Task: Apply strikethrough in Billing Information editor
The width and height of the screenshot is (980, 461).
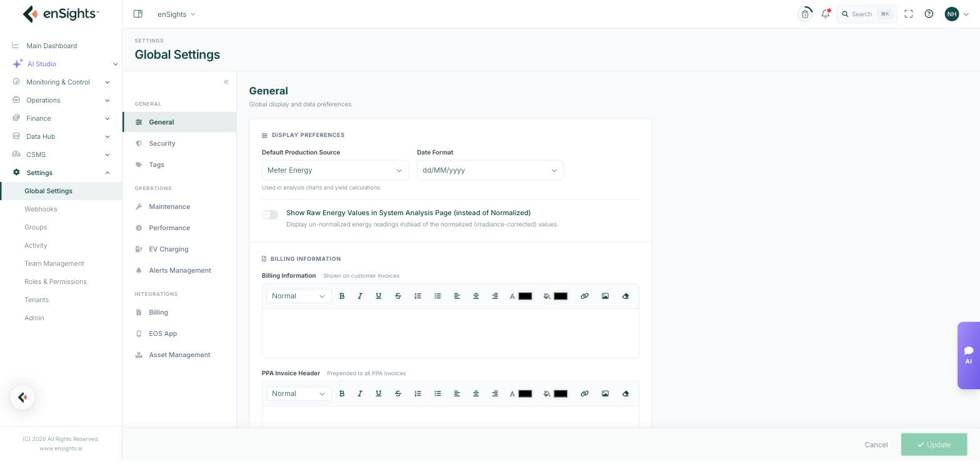Action: (398, 296)
